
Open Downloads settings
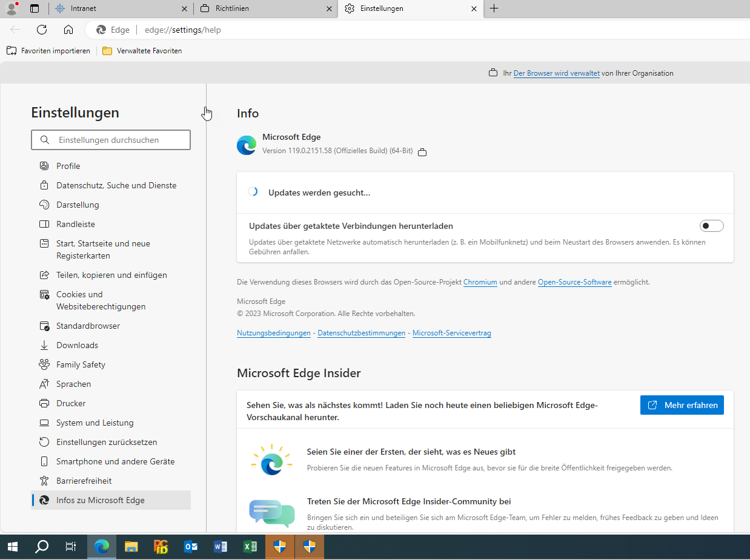pyautogui.click(x=111, y=345)
